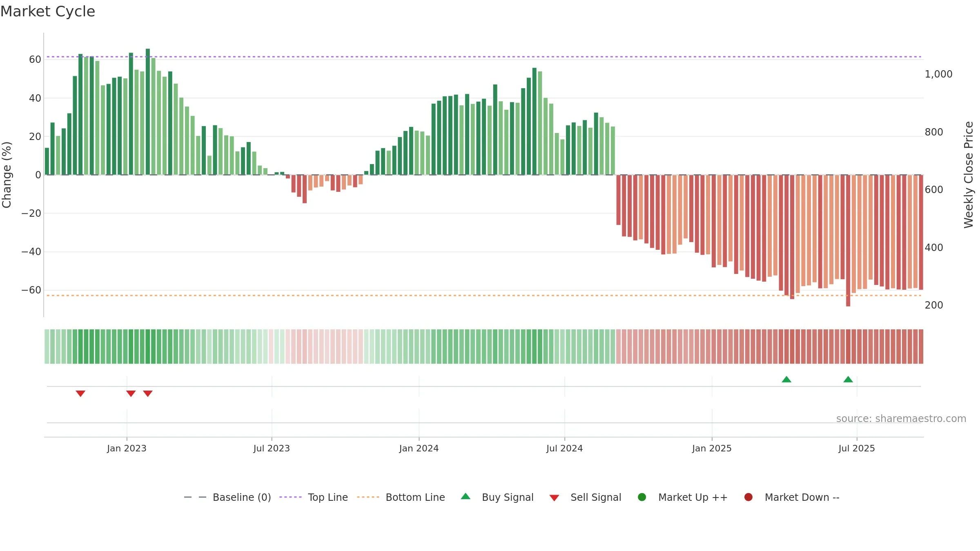Click the orange dotted Bottom Line legend swatch
Screen dimensions: 980x551
(368, 497)
